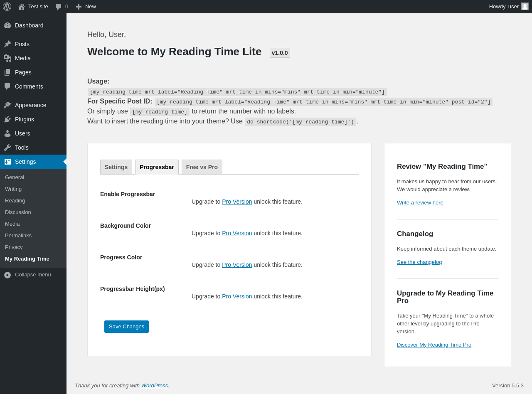
Task: Open Media settings submenu item
Action: pos(12,224)
